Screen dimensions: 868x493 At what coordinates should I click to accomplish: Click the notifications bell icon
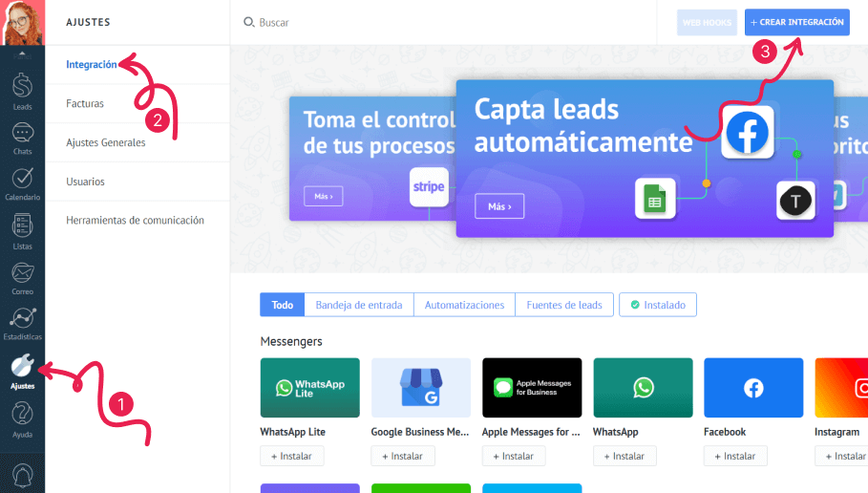(x=22, y=475)
